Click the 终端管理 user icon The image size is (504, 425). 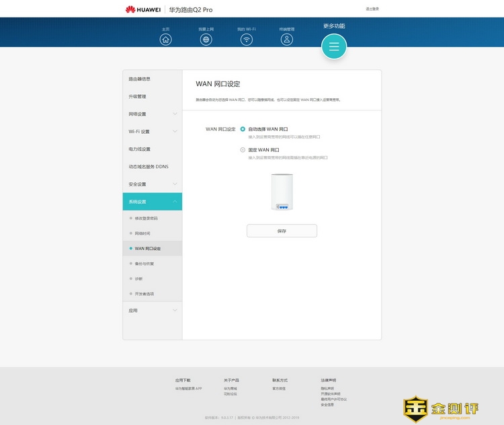(x=287, y=39)
